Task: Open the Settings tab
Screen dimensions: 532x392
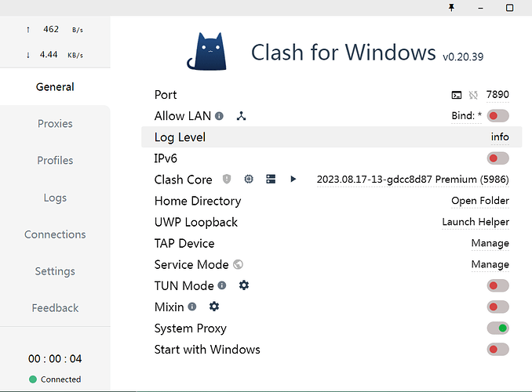Action: click(55, 271)
